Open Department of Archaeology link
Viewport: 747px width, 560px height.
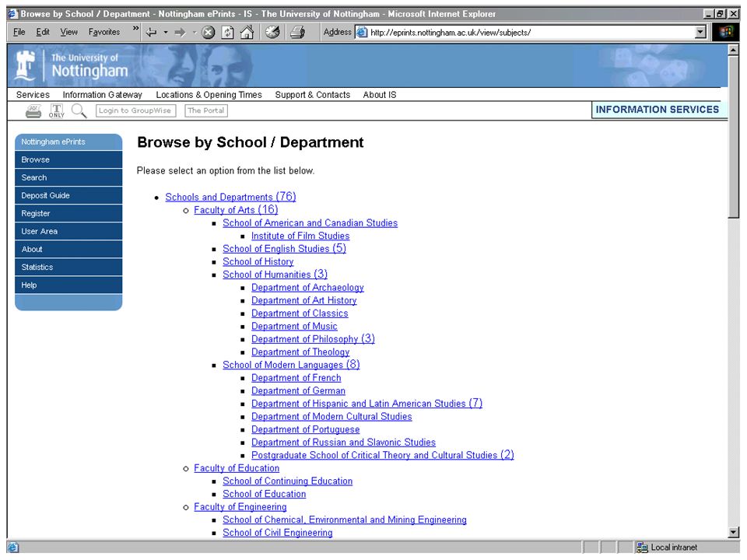308,287
